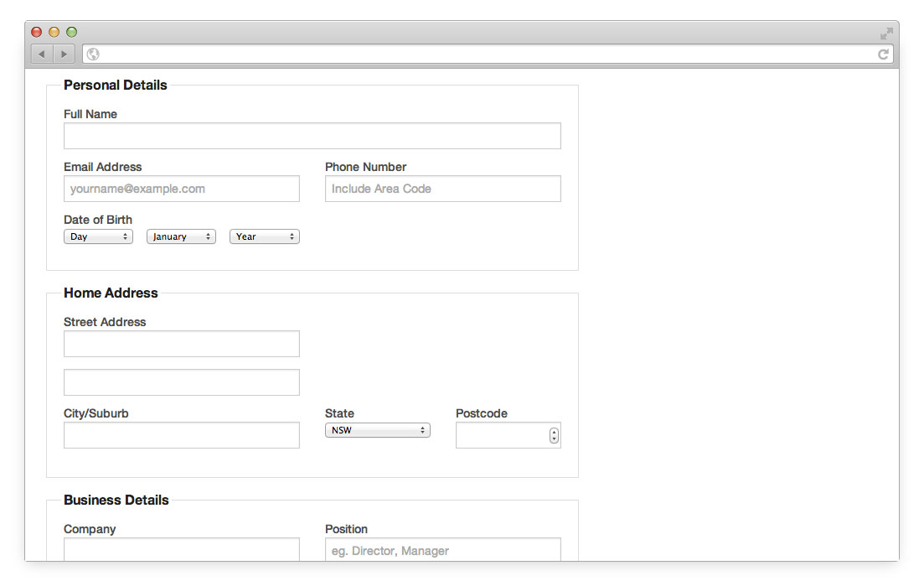924x581 pixels.
Task: Click the Postcode stepper arrows
Action: click(x=554, y=436)
